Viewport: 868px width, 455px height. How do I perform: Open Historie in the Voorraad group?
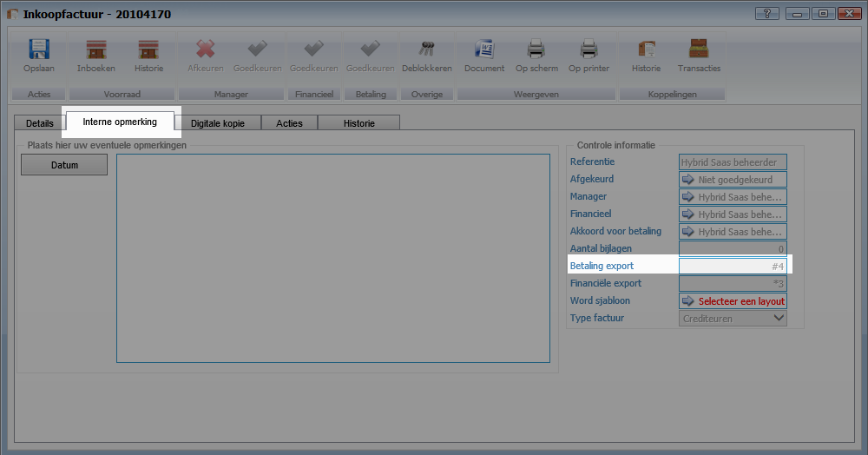[x=148, y=50]
